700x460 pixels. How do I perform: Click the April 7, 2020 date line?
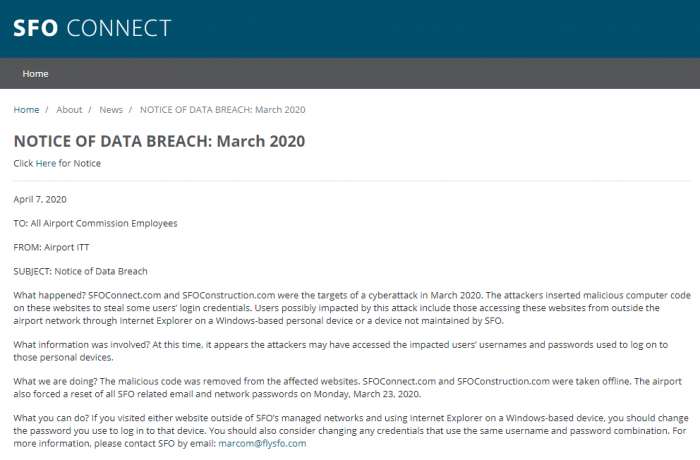point(40,199)
